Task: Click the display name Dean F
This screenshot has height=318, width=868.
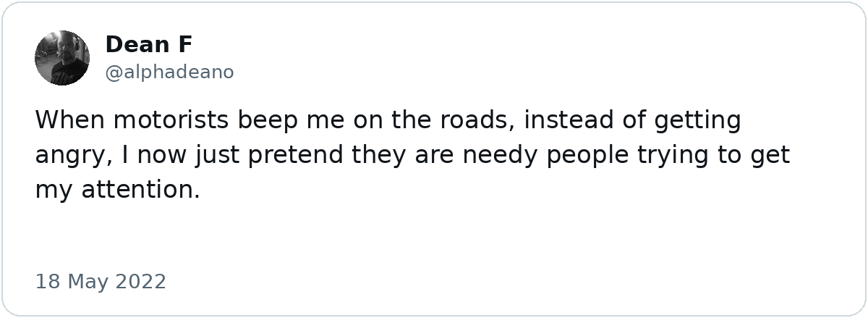Action: [x=149, y=45]
